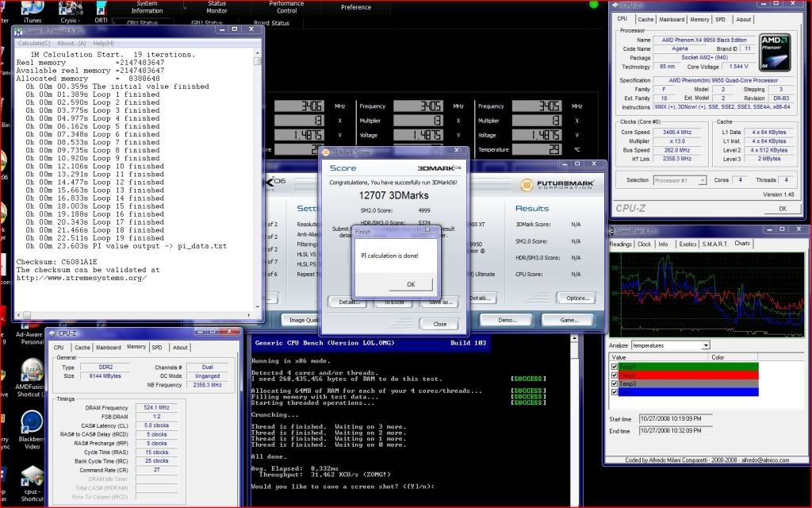Image resolution: width=812 pixels, height=508 pixels.
Task: Click the Super PI vertical scrollbar
Action: click(257, 182)
